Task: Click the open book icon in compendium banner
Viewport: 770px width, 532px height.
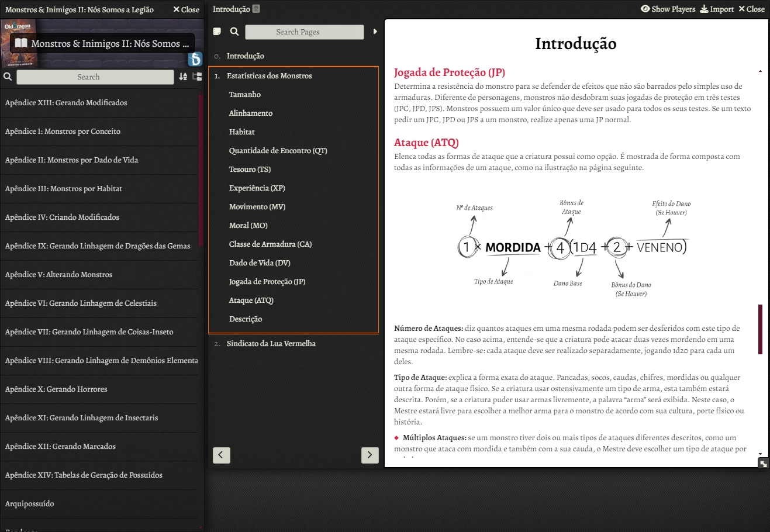Action: click(21, 43)
